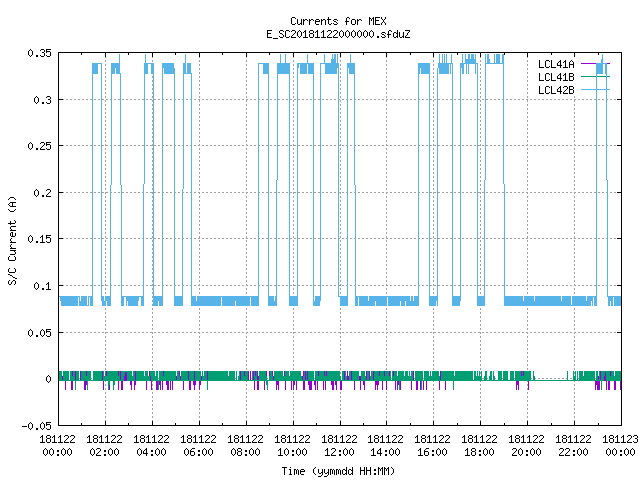Click the '181122 02:00' x-axis tick label

click(104, 446)
